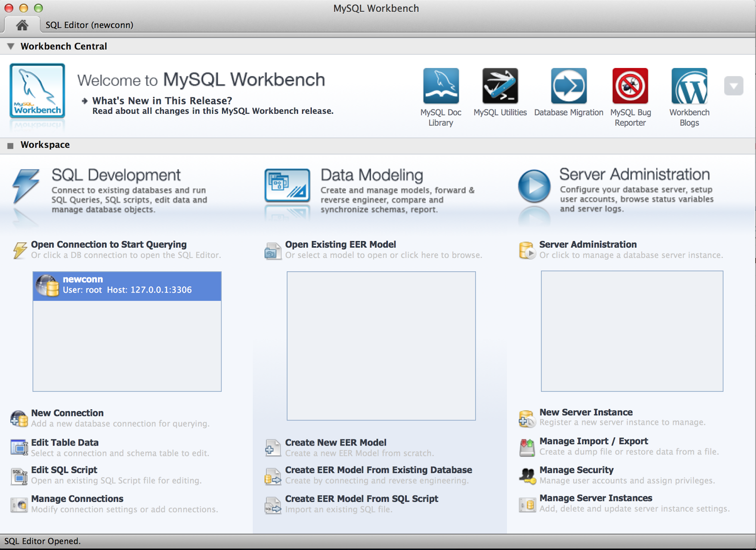756x550 pixels.
Task: Launch the MySQL Utilities icon
Action: [500, 86]
